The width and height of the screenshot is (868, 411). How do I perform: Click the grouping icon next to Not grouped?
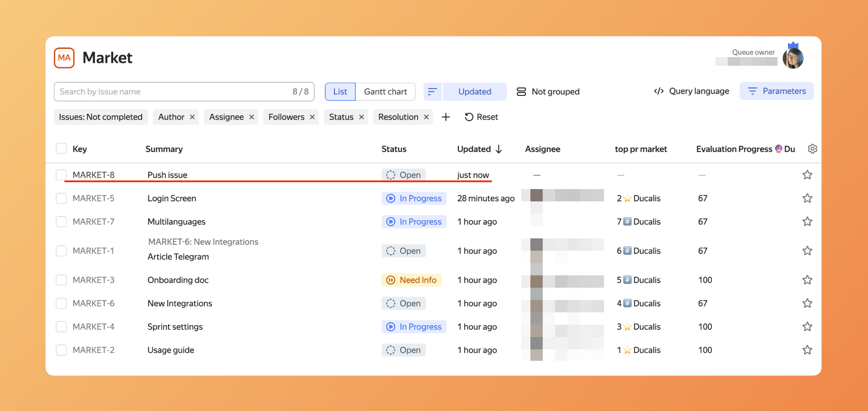tap(521, 91)
